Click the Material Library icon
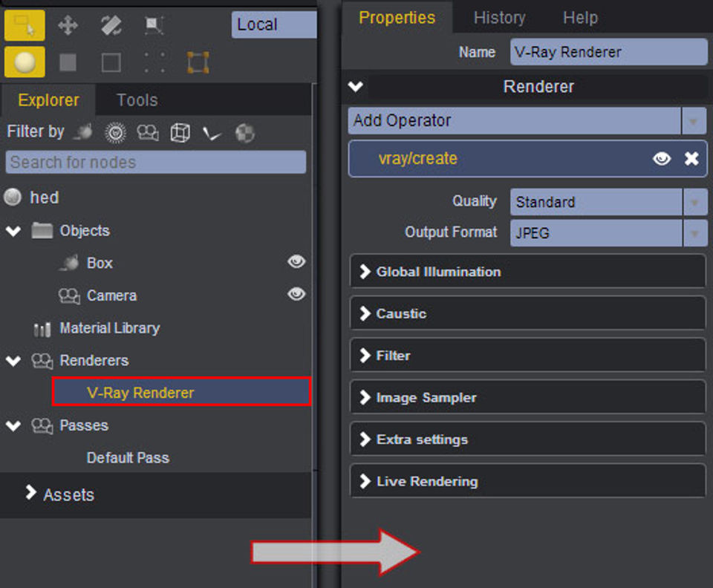Image resolution: width=713 pixels, height=588 pixels. 42,329
